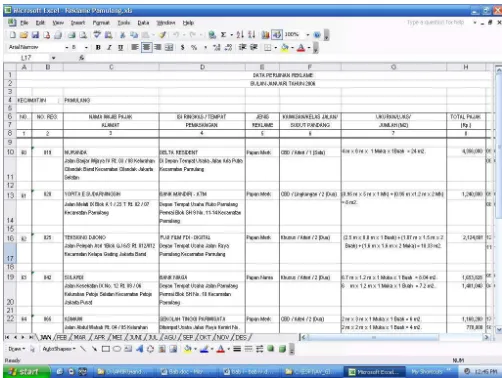Click the Insert Function fx button
The height and width of the screenshot is (378, 502).
(82, 58)
